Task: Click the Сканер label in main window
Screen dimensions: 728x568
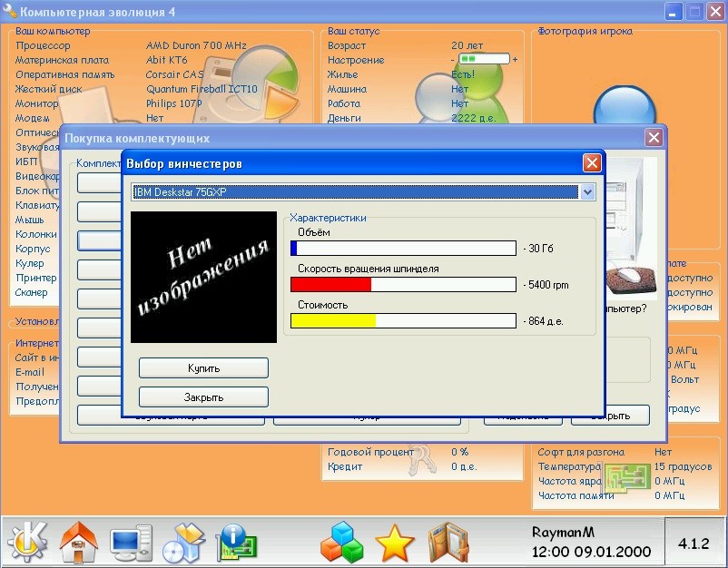Action: pos(31,292)
